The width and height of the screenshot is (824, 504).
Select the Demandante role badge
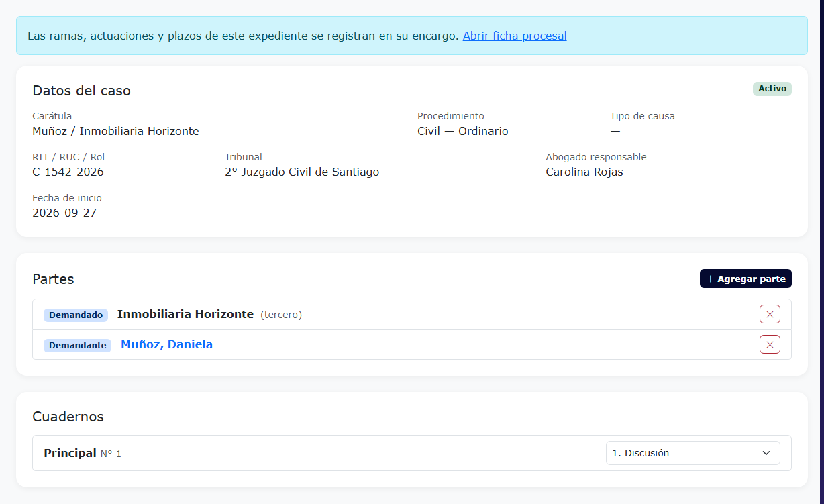pos(77,345)
